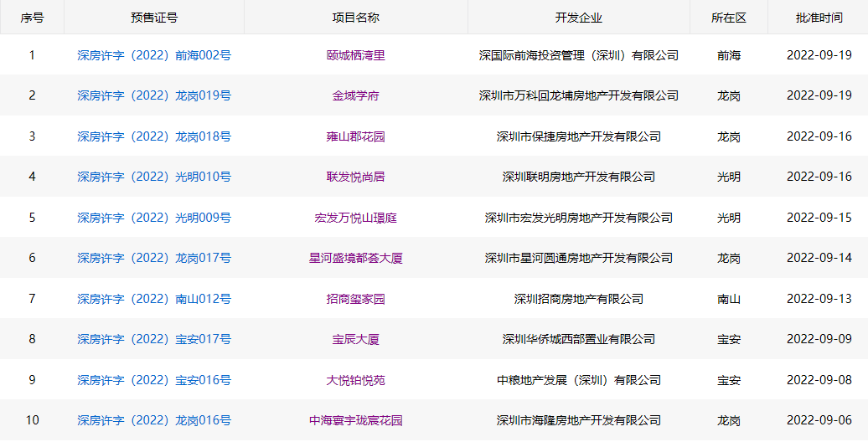Click district 前海 in row 1

point(729,55)
